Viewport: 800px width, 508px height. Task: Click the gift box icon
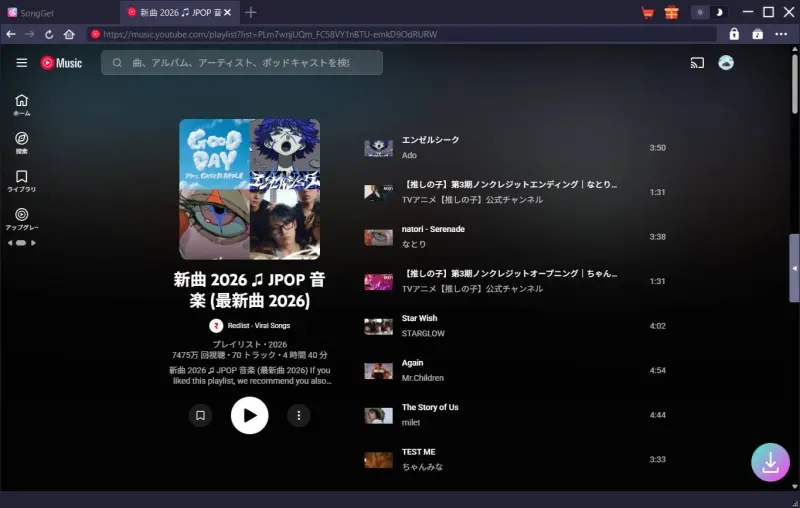(x=672, y=12)
